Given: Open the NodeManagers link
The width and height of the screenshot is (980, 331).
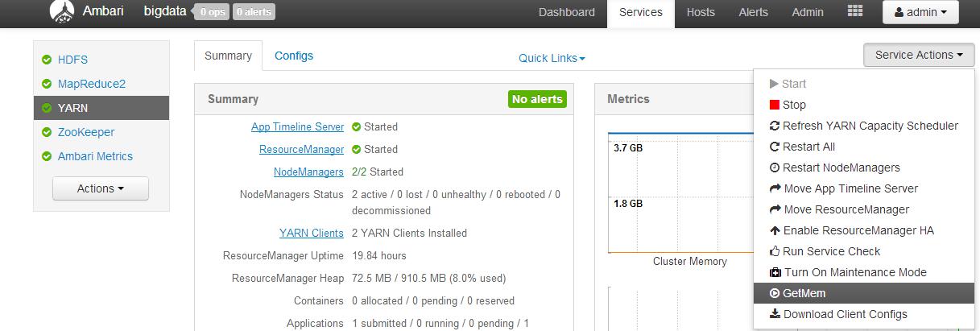Looking at the screenshot, I should 308,172.
